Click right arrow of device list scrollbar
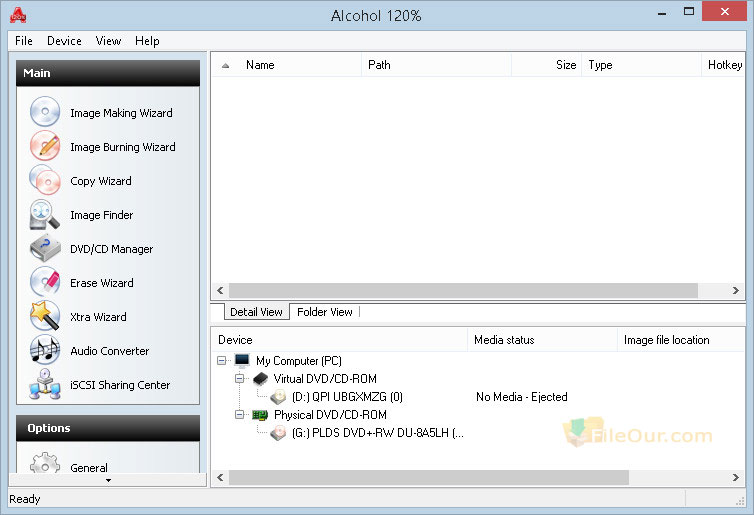 (736, 477)
